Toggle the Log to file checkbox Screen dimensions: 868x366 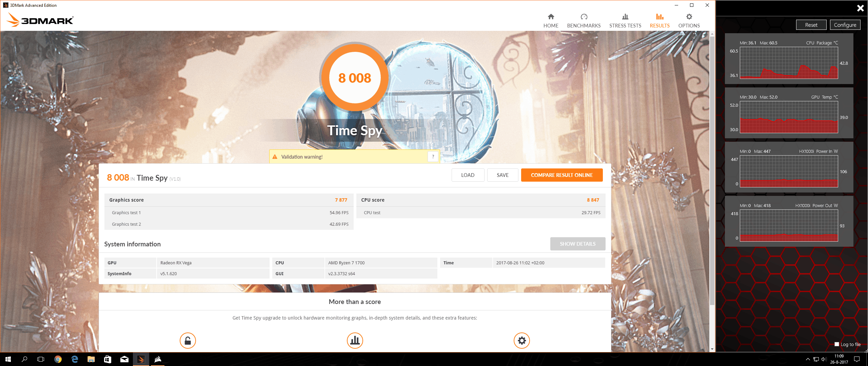[x=837, y=344]
